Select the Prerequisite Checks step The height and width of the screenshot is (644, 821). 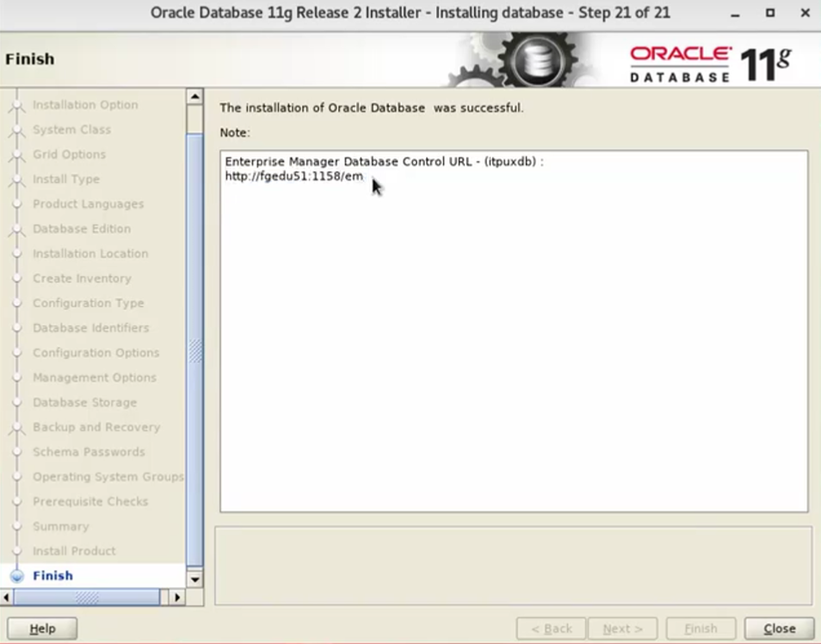[90, 501]
